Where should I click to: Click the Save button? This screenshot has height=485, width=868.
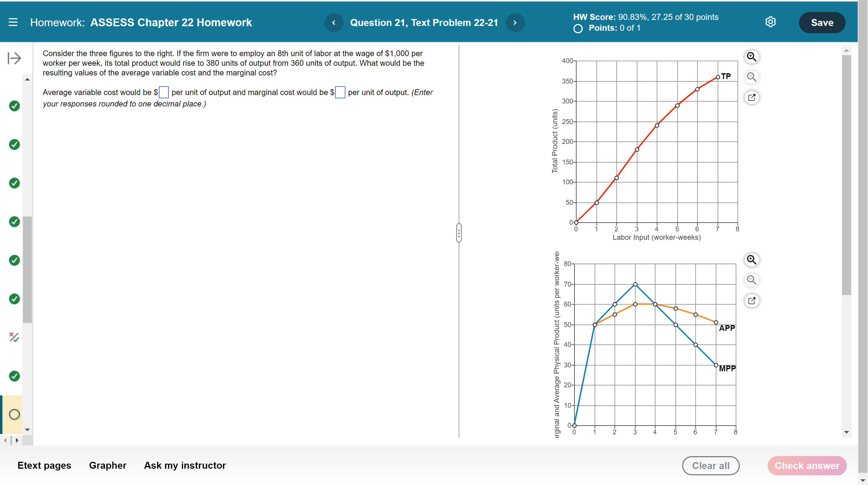point(822,22)
